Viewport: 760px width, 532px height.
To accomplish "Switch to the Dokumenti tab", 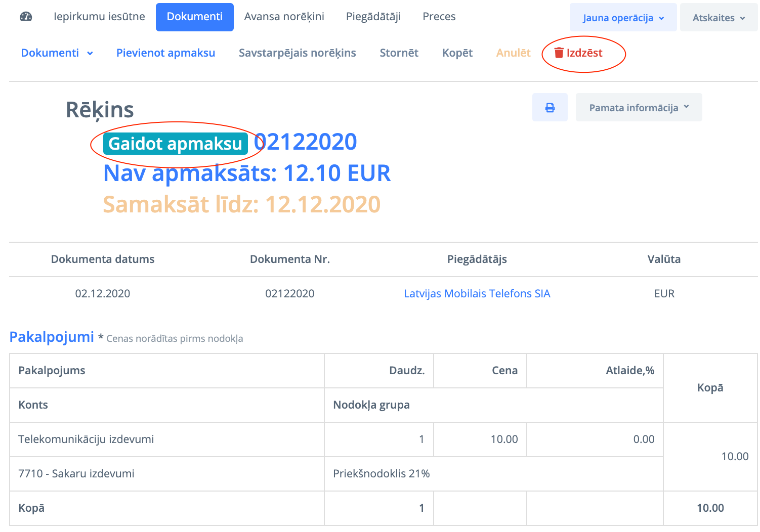I will point(194,17).
